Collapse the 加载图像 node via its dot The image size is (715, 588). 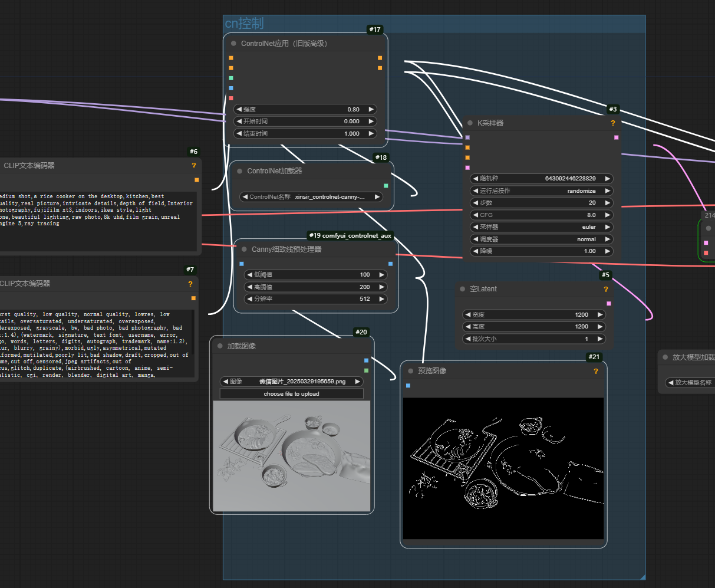point(220,346)
